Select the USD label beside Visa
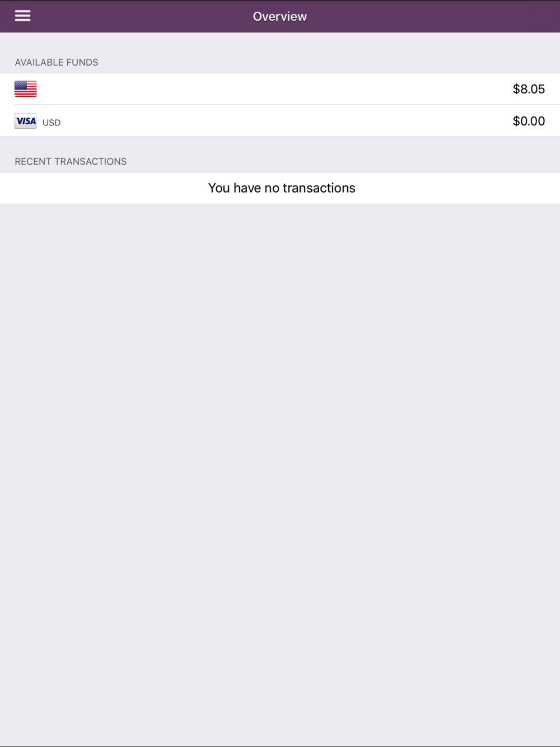The height and width of the screenshot is (747, 560). [x=52, y=123]
